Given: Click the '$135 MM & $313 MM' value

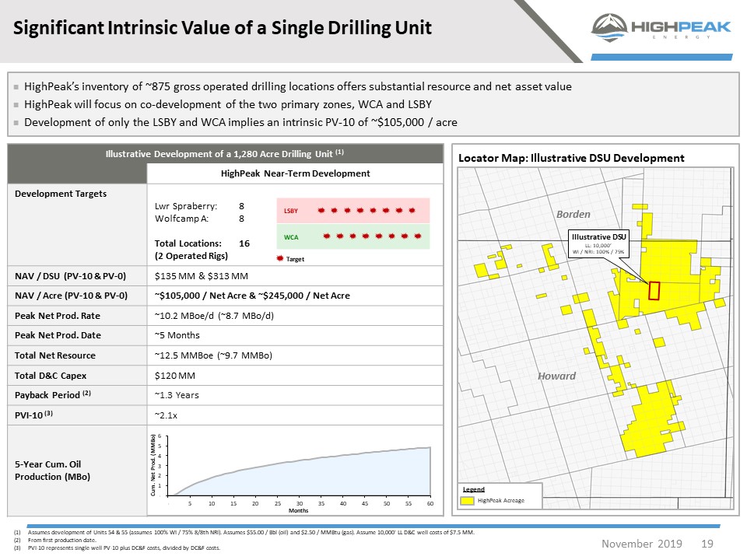Looking at the screenshot, I should (201, 275).
